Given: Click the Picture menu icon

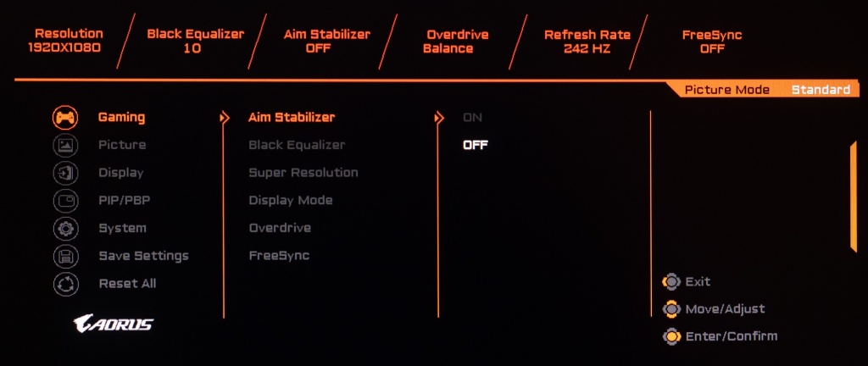Looking at the screenshot, I should 65,145.
